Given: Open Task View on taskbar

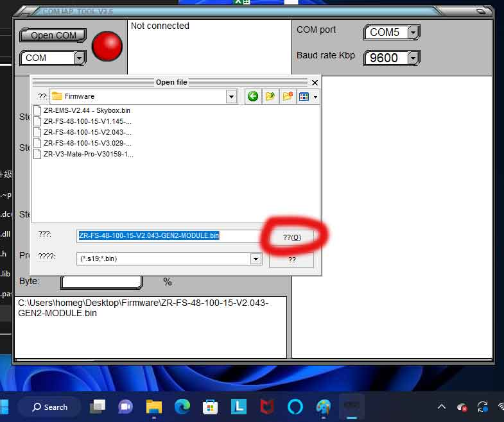Looking at the screenshot, I should pyautogui.click(x=98, y=407).
